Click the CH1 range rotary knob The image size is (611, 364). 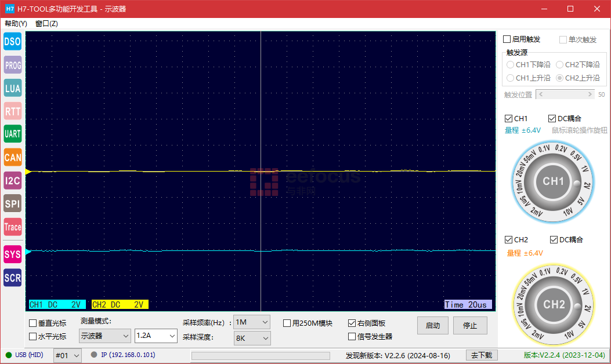click(x=553, y=181)
